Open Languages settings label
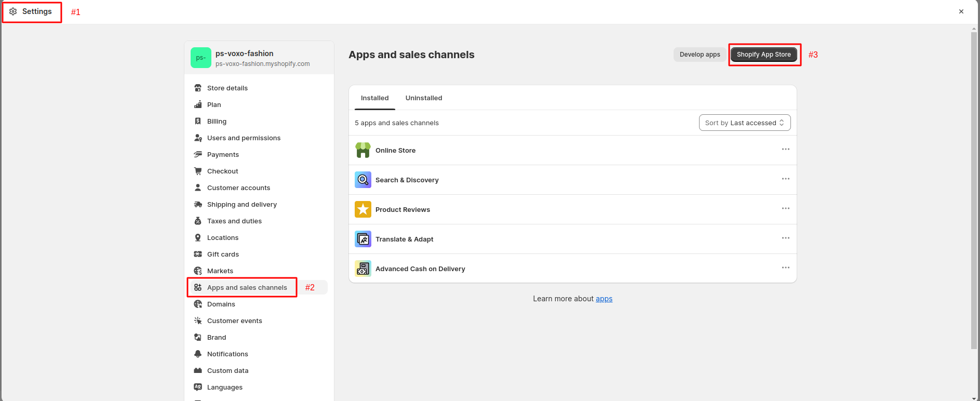Viewport: 980px width, 401px height. (x=225, y=387)
